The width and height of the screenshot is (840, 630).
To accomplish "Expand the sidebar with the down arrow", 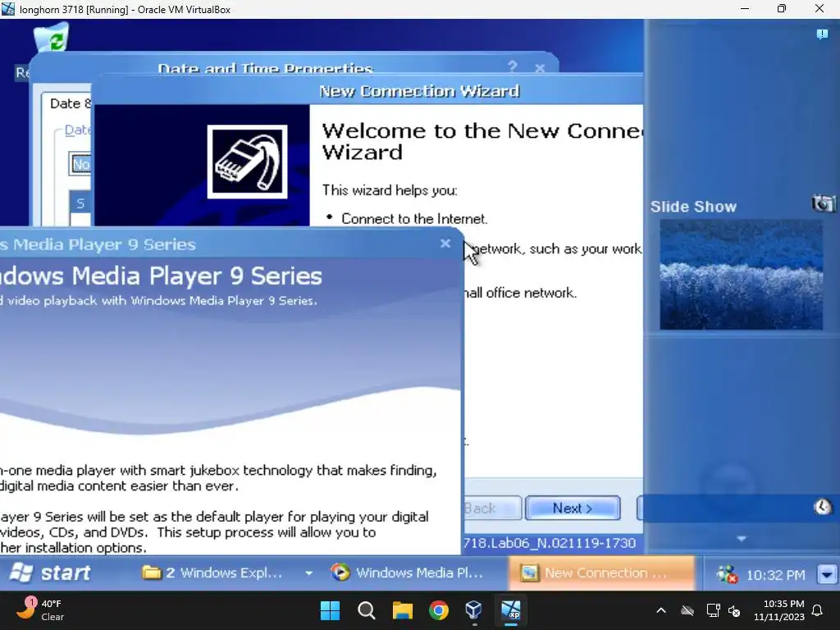I will pos(742,538).
